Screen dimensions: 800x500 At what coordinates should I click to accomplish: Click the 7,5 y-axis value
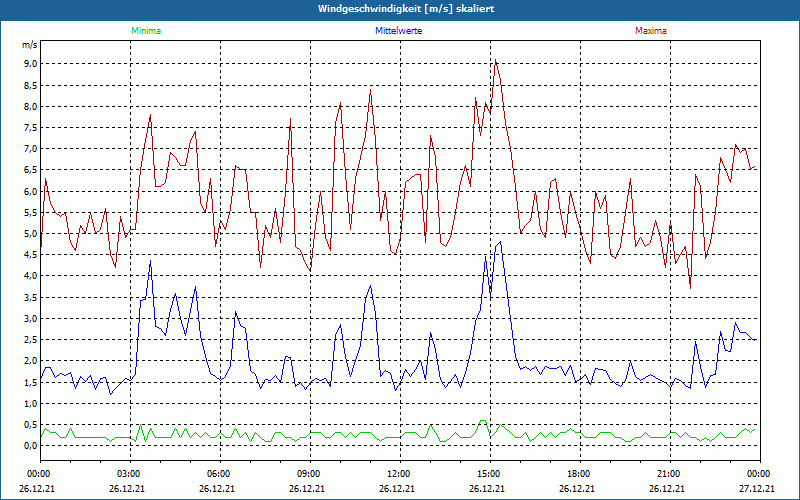[x=31, y=128]
